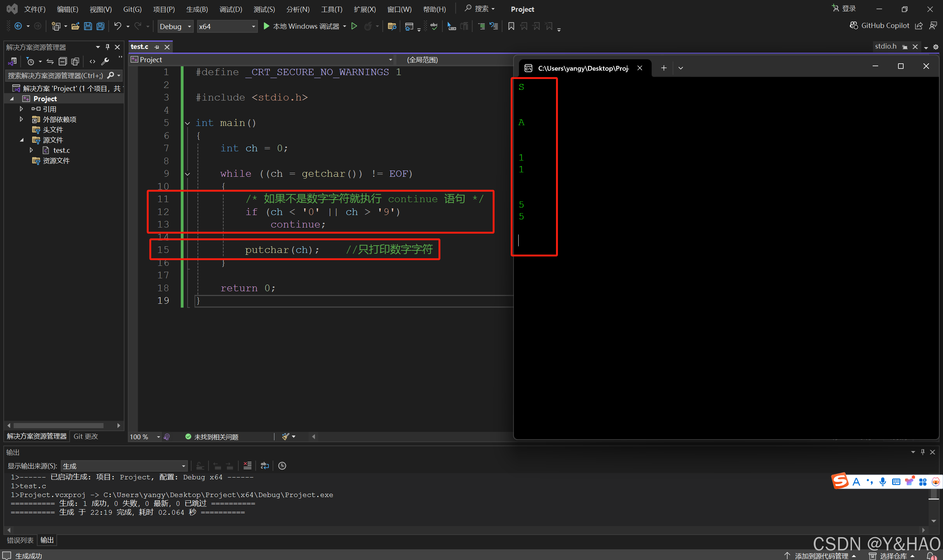This screenshot has width=943, height=560.
Task: Click the Undo arrow icon
Action: (118, 26)
